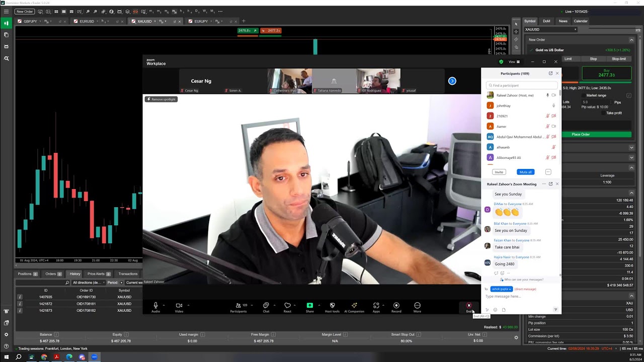Viewport: 644px width, 362px height.
Task: Select the Trade candlestick icon in cTrader sidebar
Action: (7, 23)
